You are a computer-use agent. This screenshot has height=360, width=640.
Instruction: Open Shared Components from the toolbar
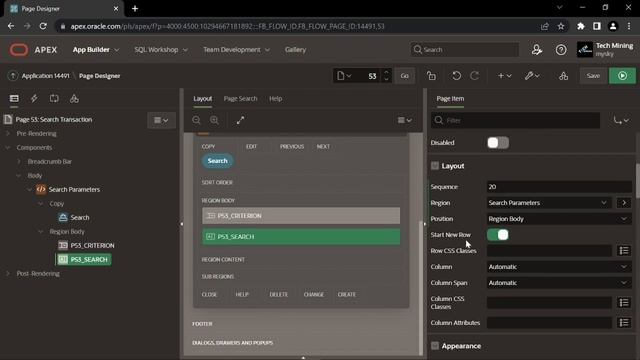563,76
